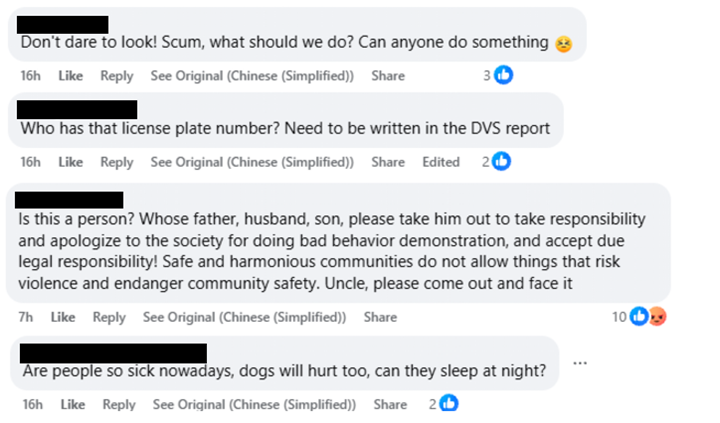Viewport: 720px width, 423px height.
Task: Like the license plate number comment
Action: [70, 162]
